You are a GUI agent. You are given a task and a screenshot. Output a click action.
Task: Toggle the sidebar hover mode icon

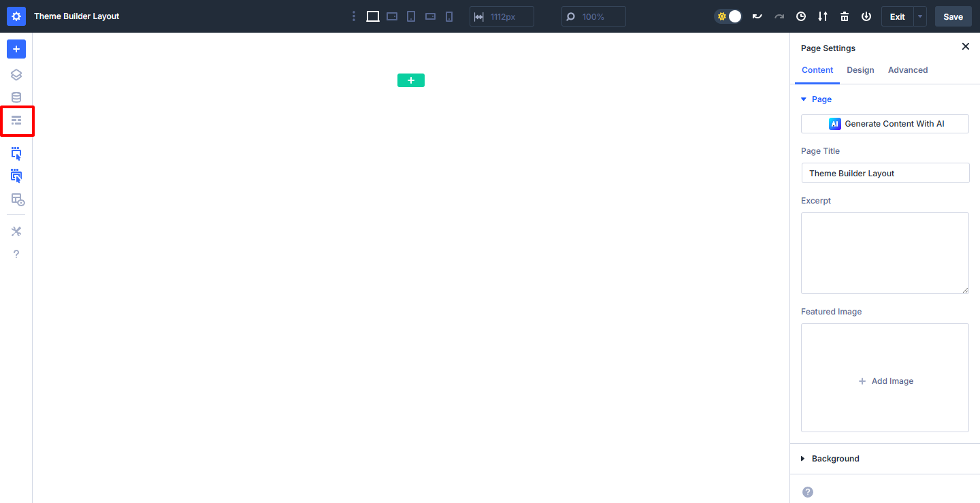(16, 154)
